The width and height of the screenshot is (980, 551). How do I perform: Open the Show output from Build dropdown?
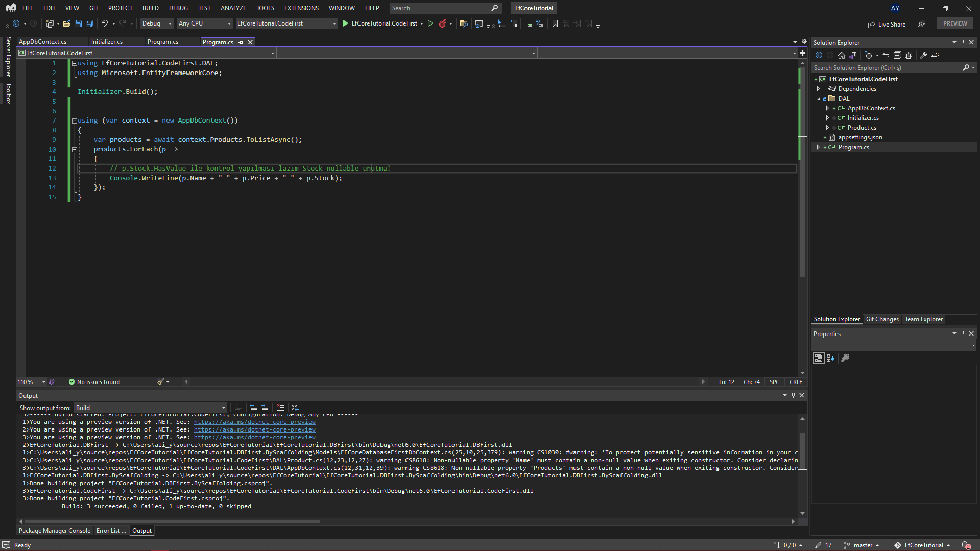coord(223,408)
